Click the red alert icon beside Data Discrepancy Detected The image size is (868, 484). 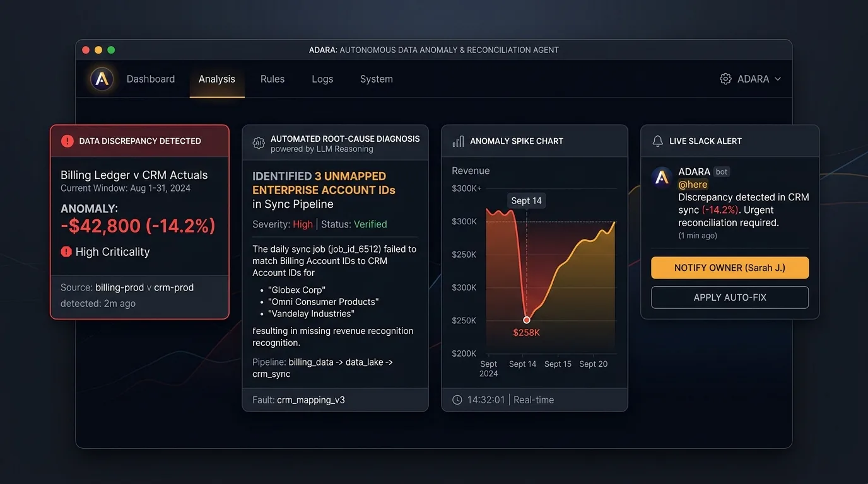[67, 141]
